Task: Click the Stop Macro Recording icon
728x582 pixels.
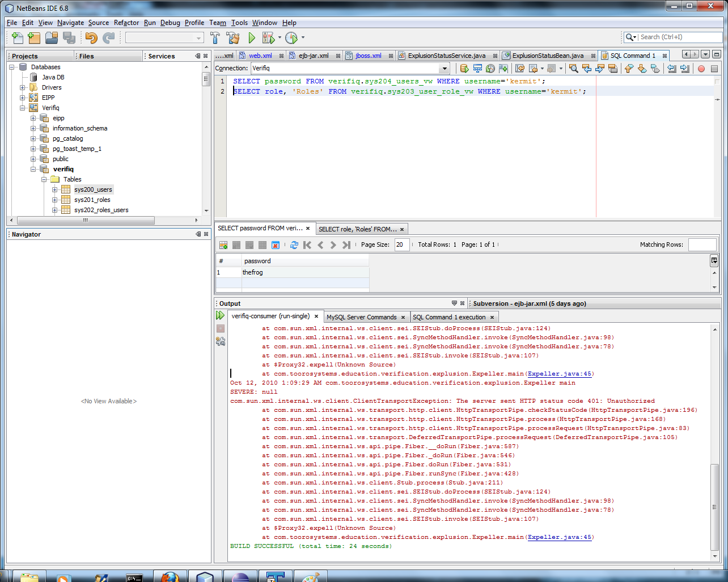Action: (714, 69)
